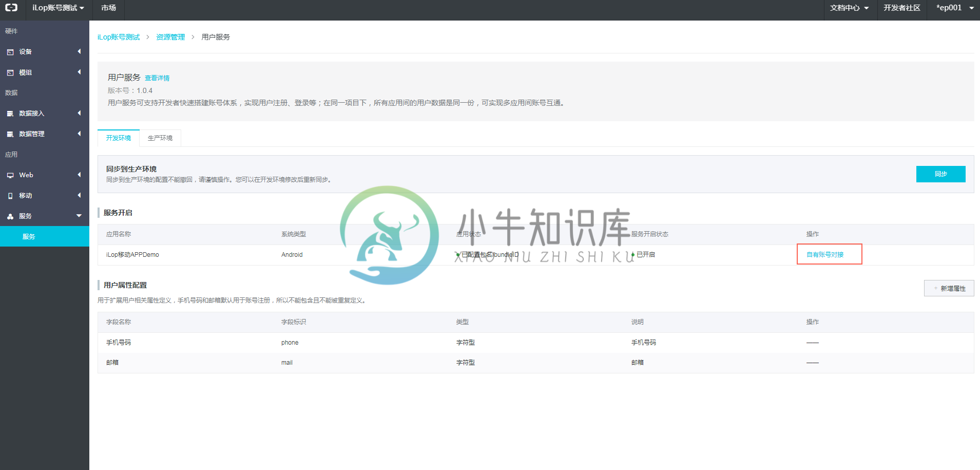Expand the 数据接入 menu arrow

point(79,113)
